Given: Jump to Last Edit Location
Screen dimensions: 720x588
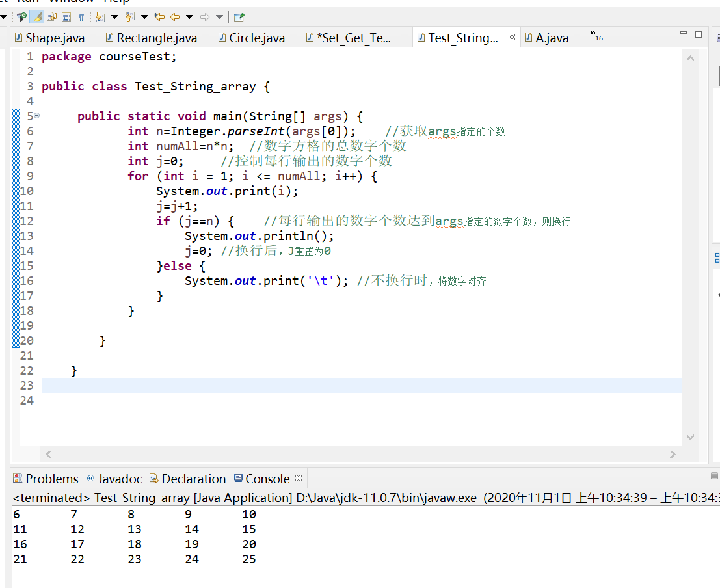Looking at the screenshot, I should [x=159, y=18].
